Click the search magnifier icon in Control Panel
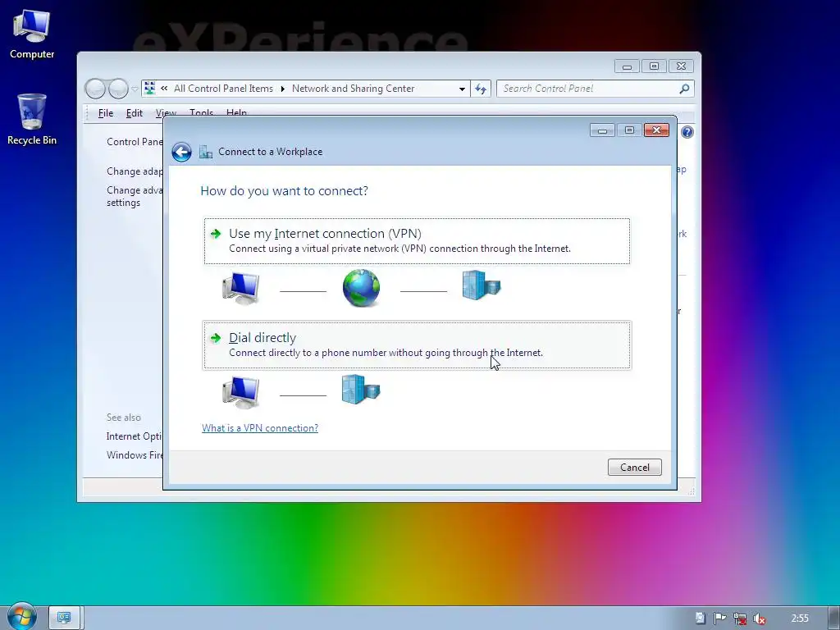 [684, 89]
